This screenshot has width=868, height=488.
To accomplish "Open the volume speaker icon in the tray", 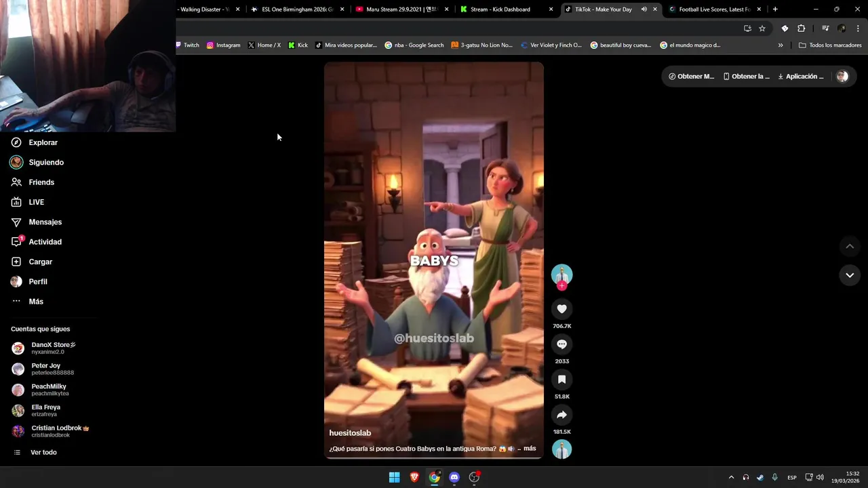I will coord(820,477).
